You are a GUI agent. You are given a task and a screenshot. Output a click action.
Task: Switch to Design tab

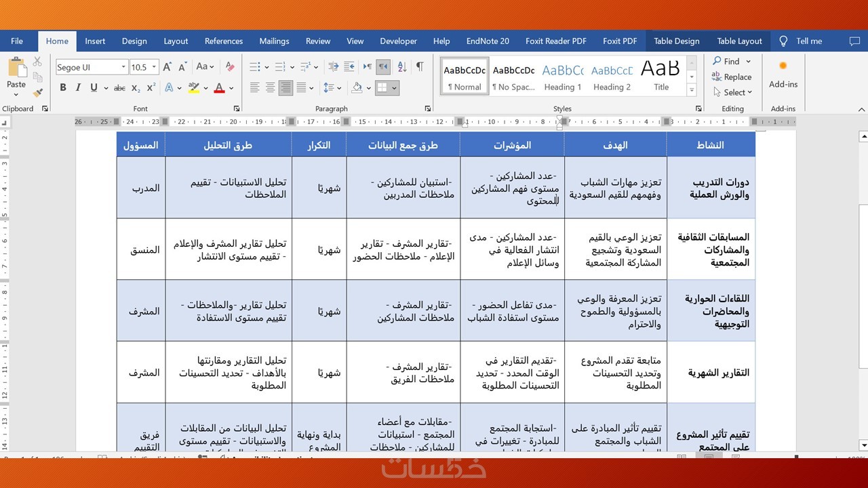[134, 41]
